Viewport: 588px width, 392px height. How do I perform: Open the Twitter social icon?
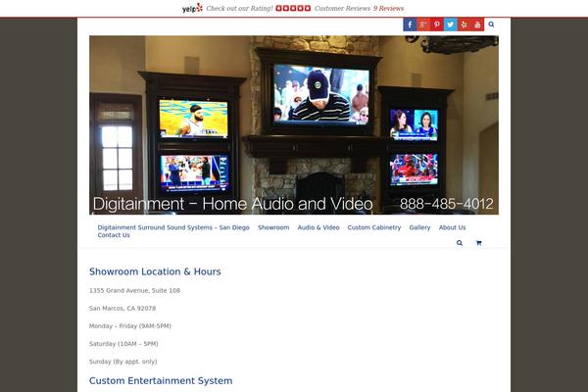(x=450, y=24)
